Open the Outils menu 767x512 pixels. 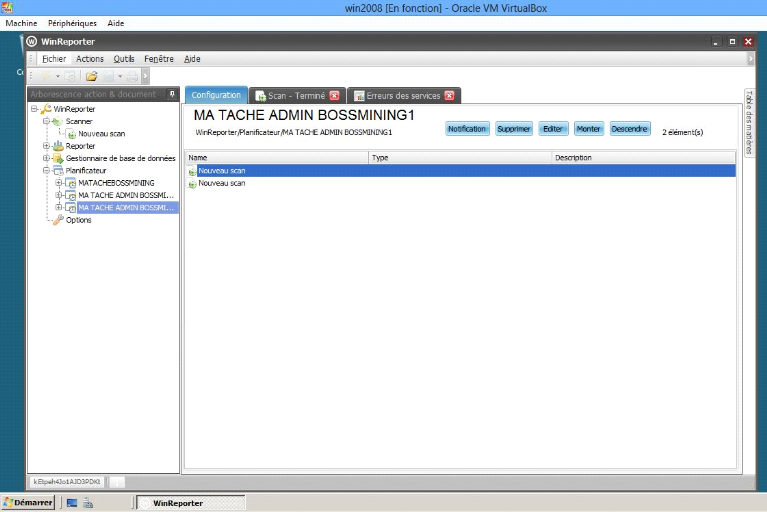click(x=124, y=59)
